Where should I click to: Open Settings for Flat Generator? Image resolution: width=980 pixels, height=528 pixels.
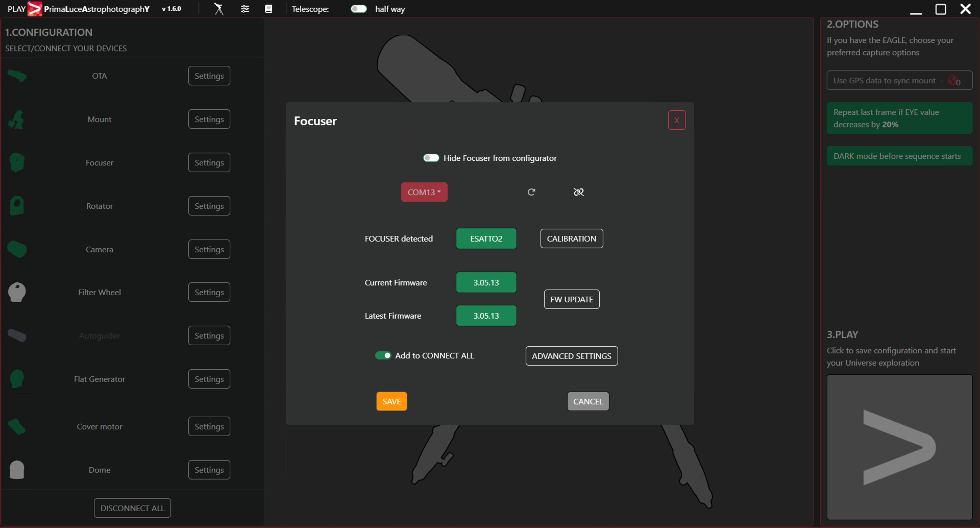pyautogui.click(x=209, y=379)
